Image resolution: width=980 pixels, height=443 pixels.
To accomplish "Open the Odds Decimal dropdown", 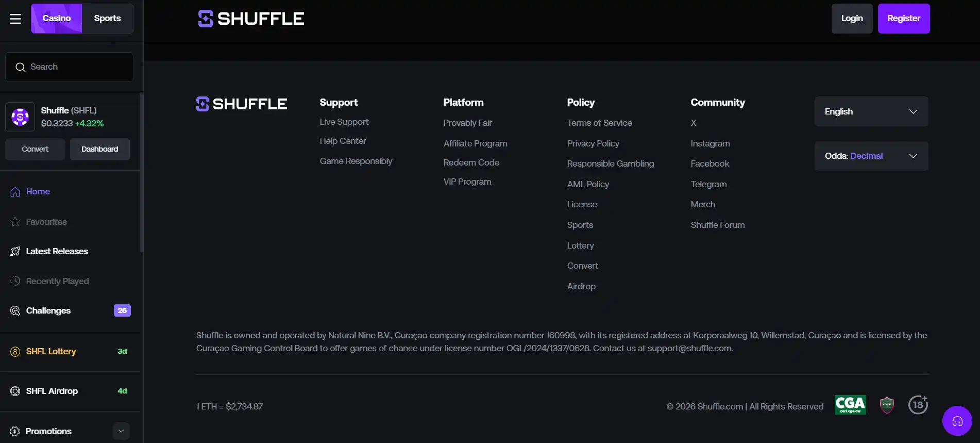I will tap(871, 156).
